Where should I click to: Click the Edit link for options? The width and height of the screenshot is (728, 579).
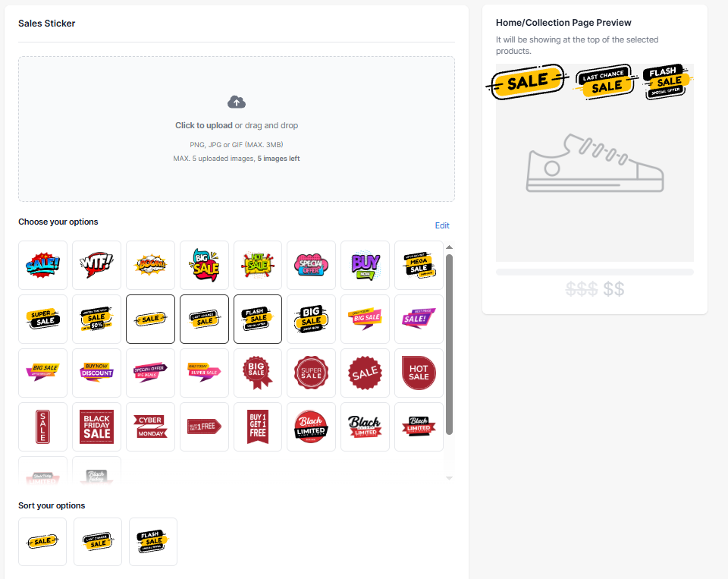click(442, 225)
